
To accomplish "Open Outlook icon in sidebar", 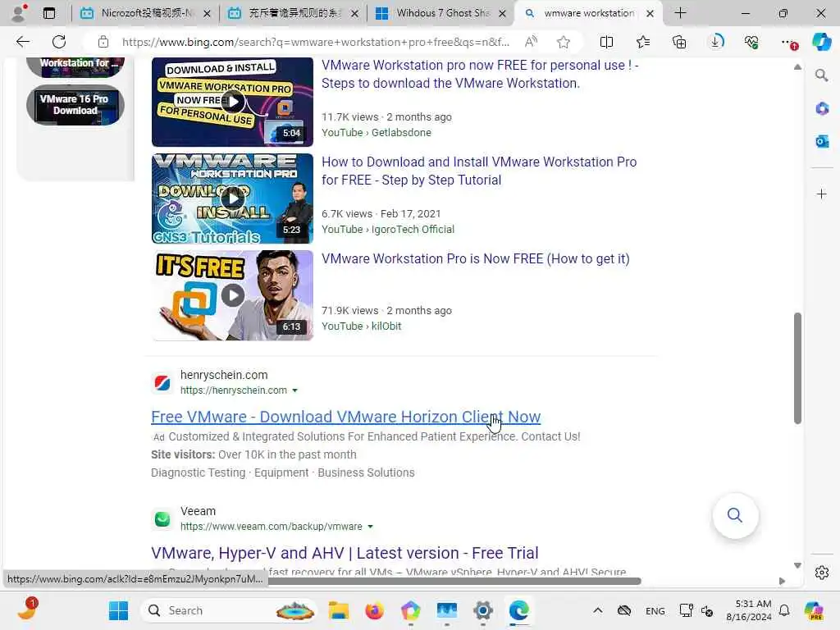I will [822, 141].
